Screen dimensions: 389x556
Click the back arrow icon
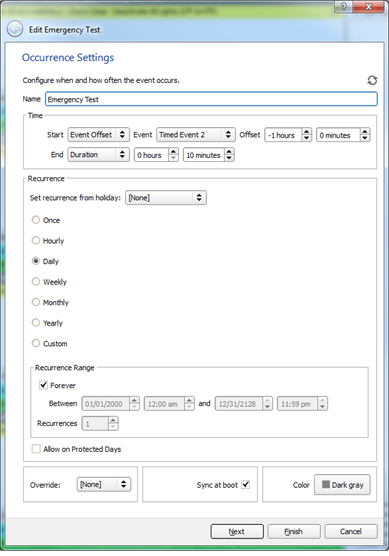click(15, 29)
